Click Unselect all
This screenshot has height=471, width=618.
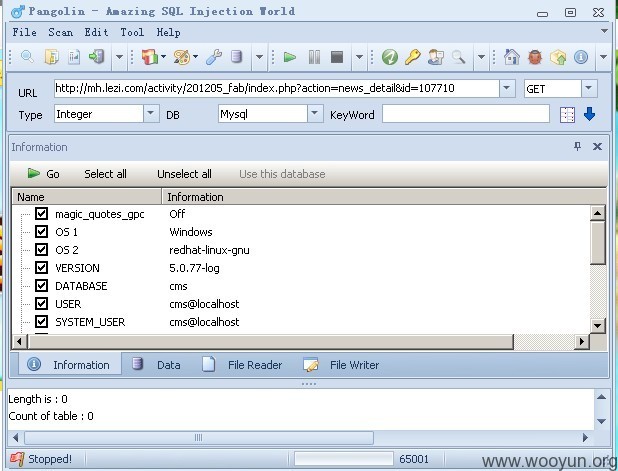coord(184,174)
